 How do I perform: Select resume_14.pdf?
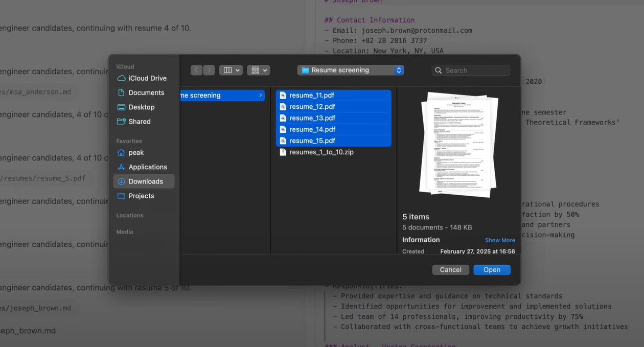click(x=333, y=129)
